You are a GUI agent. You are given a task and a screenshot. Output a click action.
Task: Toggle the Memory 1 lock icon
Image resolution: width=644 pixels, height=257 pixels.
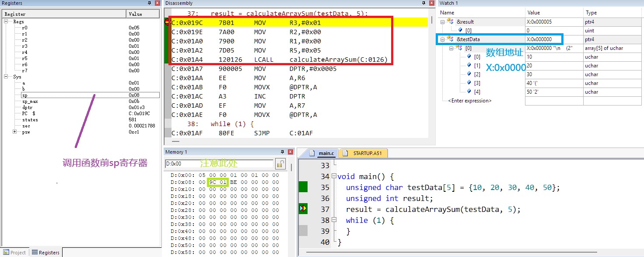pyautogui.click(x=280, y=164)
